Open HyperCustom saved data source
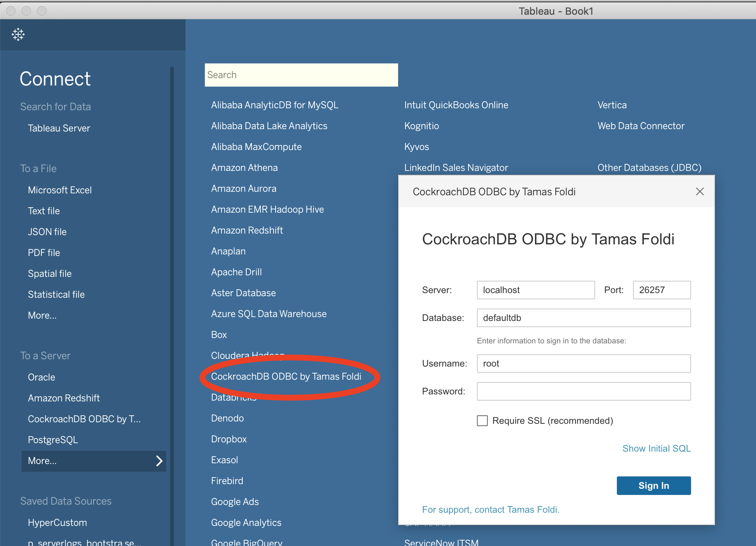The width and height of the screenshot is (756, 546). [57, 523]
